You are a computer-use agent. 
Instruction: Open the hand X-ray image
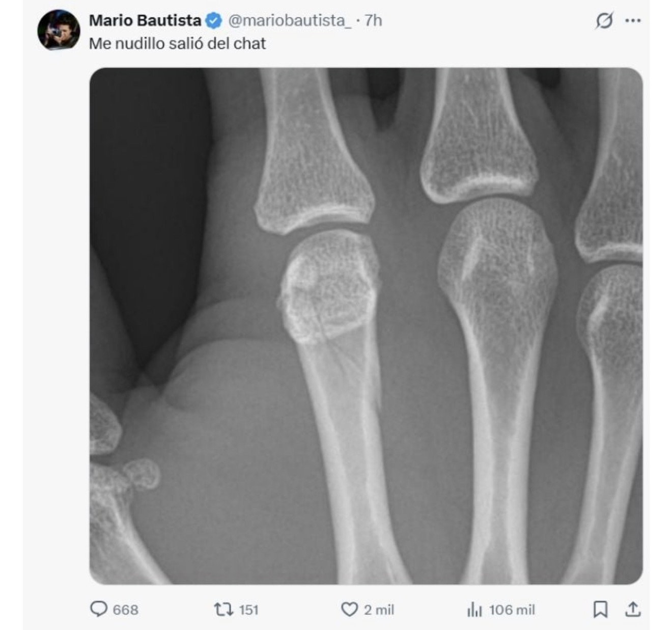[366, 326]
